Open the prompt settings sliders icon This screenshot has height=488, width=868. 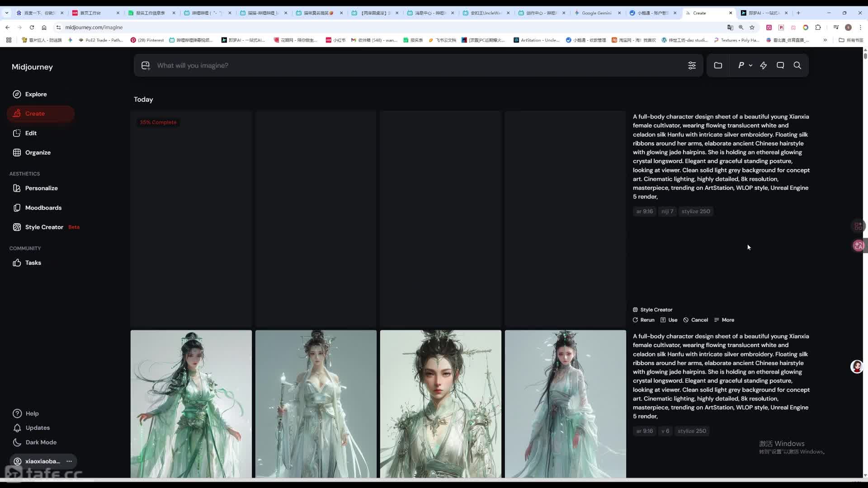pyautogui.click(x=692, y=66)
